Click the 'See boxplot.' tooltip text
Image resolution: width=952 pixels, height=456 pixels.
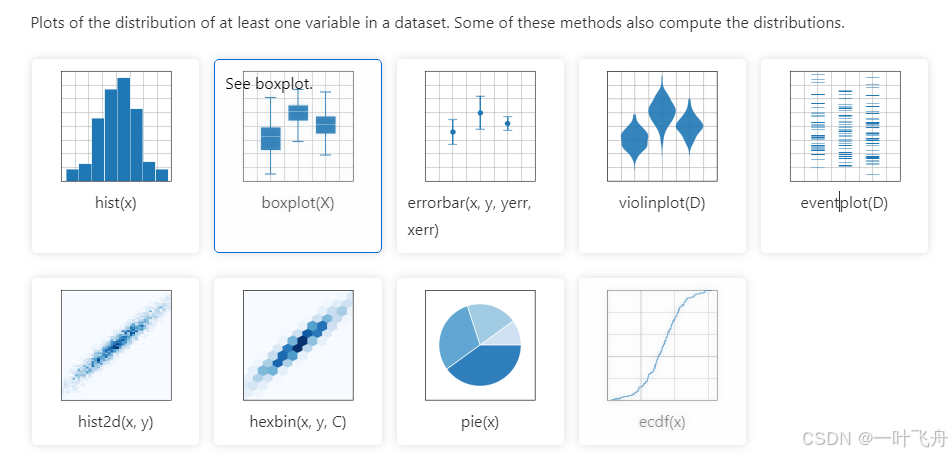pyautogui.click(x=269, y=84)
